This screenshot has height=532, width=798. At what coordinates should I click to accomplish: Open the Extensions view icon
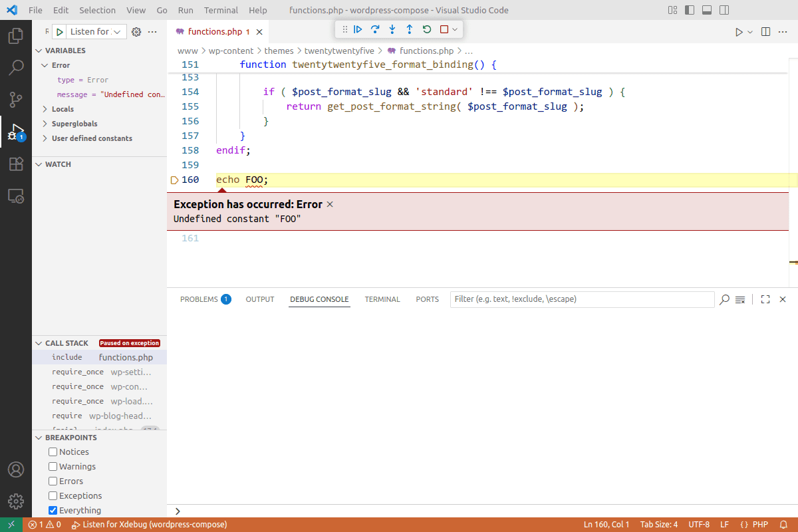(16, 164)
